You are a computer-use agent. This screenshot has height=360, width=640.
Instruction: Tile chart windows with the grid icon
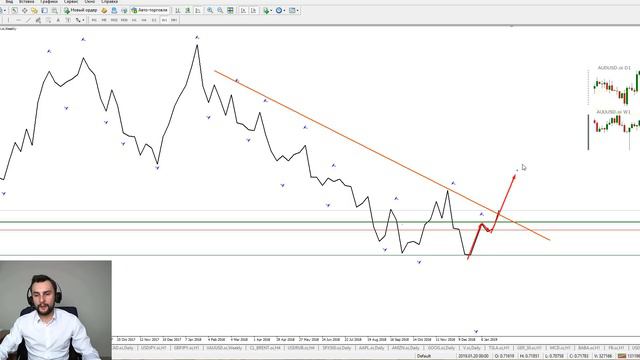coord(230,10)
